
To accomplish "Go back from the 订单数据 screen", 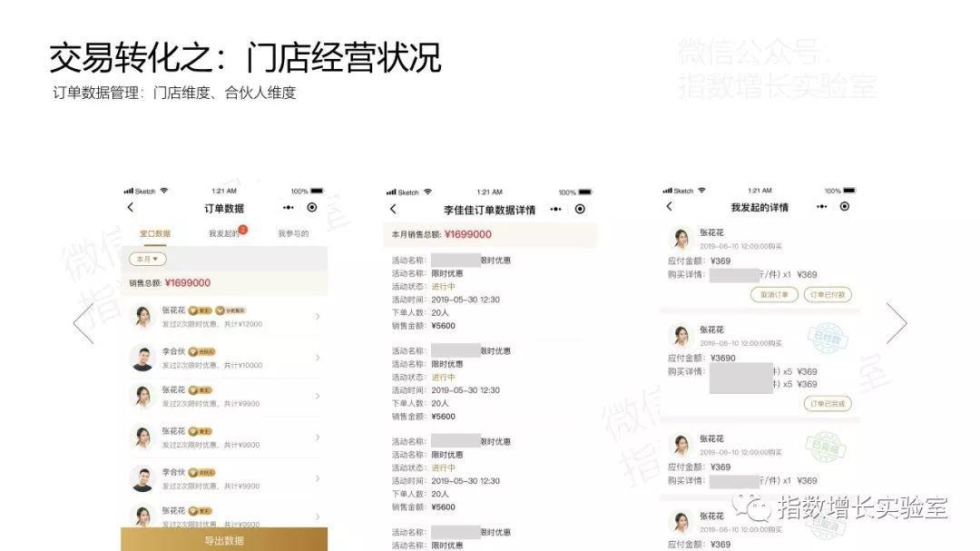I will coord(131,208).
